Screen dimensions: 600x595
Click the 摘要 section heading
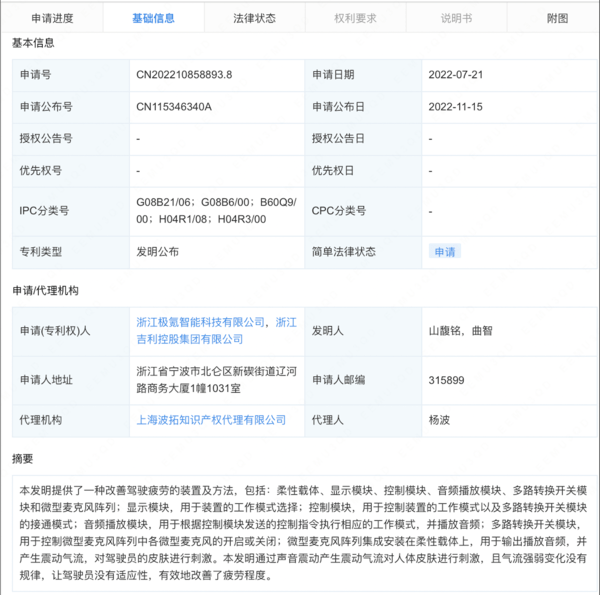click(x=22, y=459)
